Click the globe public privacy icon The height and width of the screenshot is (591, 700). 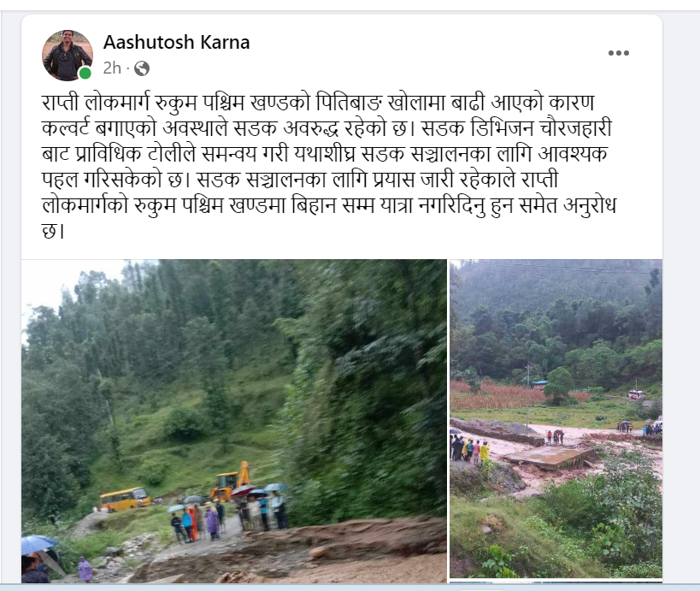pyautogui.click(x=142, y=68)
